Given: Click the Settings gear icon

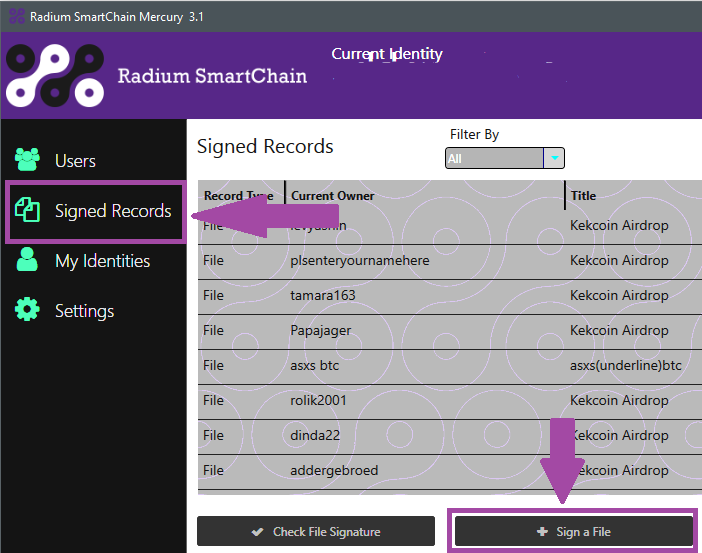Looking at the screenshot, I should tap(27, 309).
